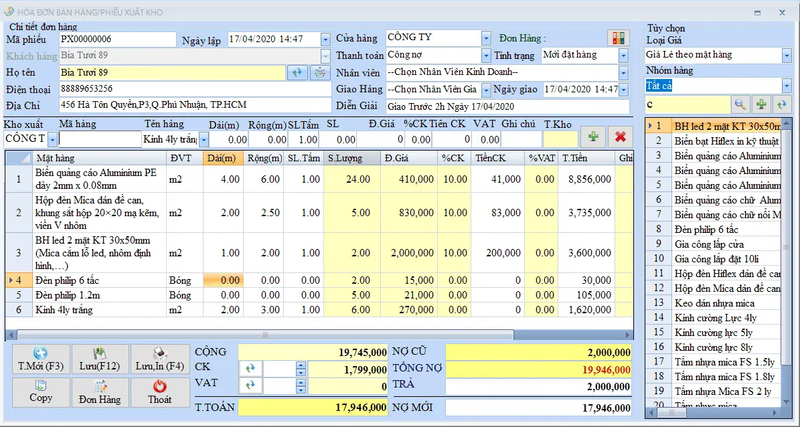Click the Thoát exit button
The image size is (800, 427).
click(x=156, y=391)
